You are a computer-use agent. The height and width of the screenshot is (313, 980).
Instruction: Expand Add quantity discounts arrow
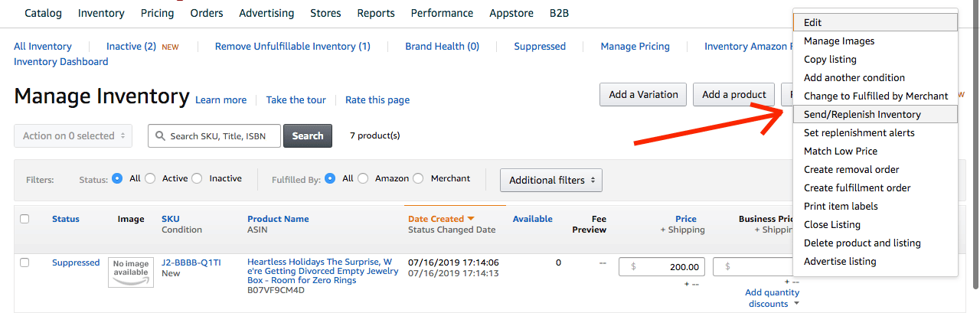point(796,304)
